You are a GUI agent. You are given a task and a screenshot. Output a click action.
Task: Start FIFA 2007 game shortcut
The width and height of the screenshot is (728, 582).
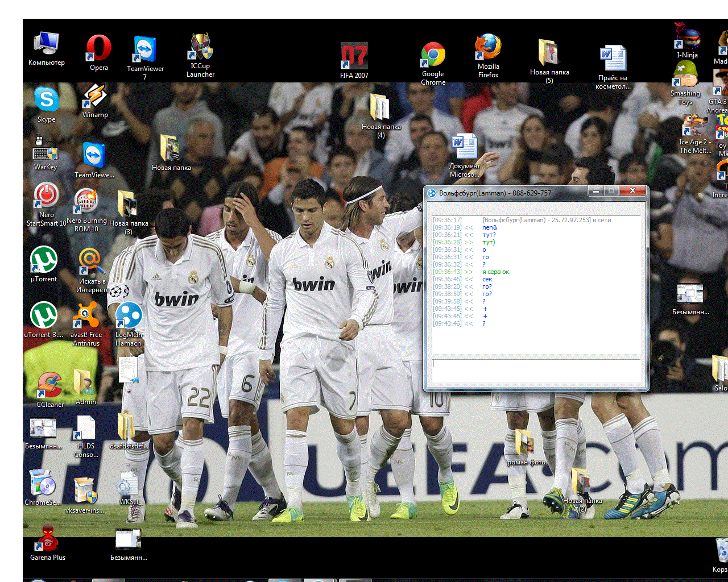[x=354, y=60]
